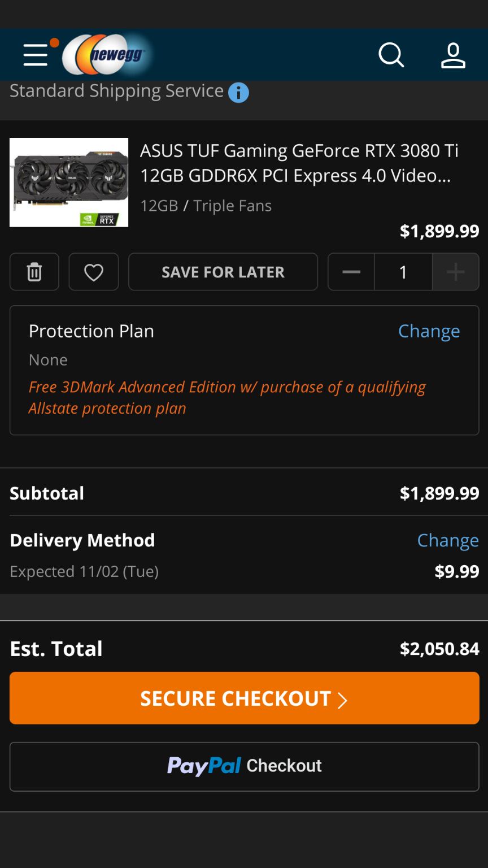Open the search magnifier icon
Image resolution: width=488 pixels, height=868 pixels.
click(391, 55)
